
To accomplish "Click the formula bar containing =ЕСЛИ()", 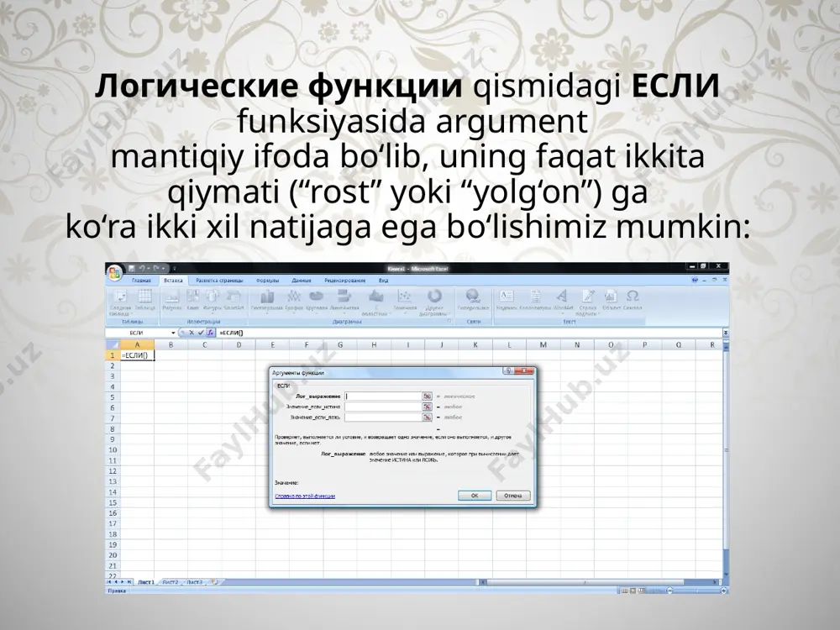I will [469, 333].
